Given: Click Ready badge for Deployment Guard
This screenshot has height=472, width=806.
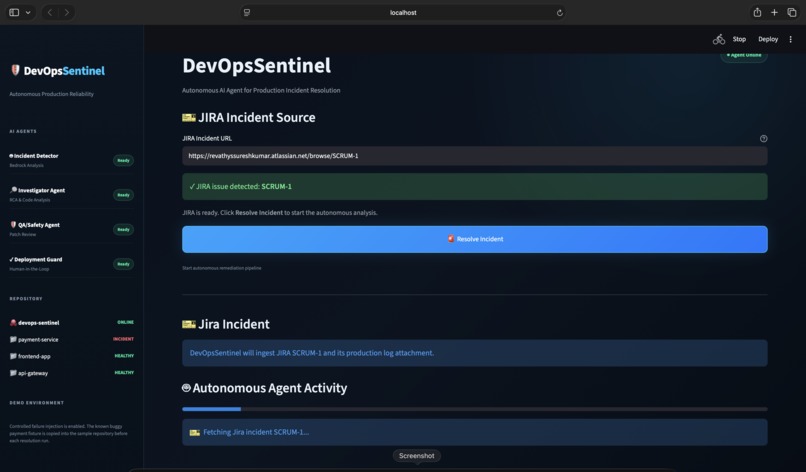Looking at the screenshot, I should [x=123, y=264].
